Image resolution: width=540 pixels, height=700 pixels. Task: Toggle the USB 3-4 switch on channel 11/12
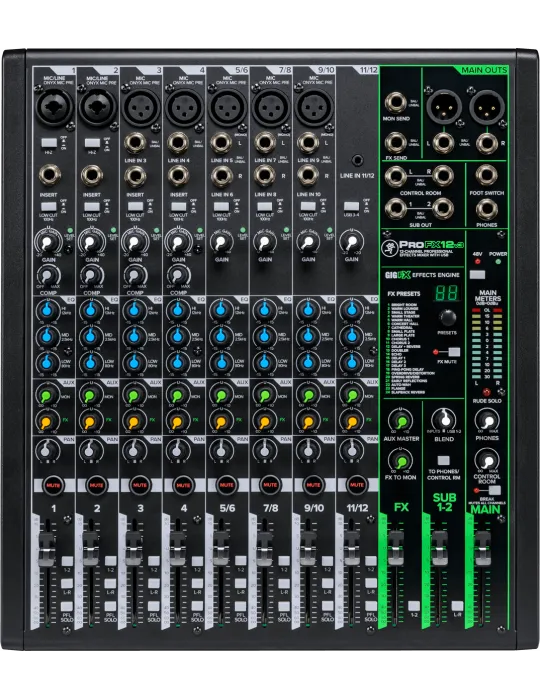352,206
